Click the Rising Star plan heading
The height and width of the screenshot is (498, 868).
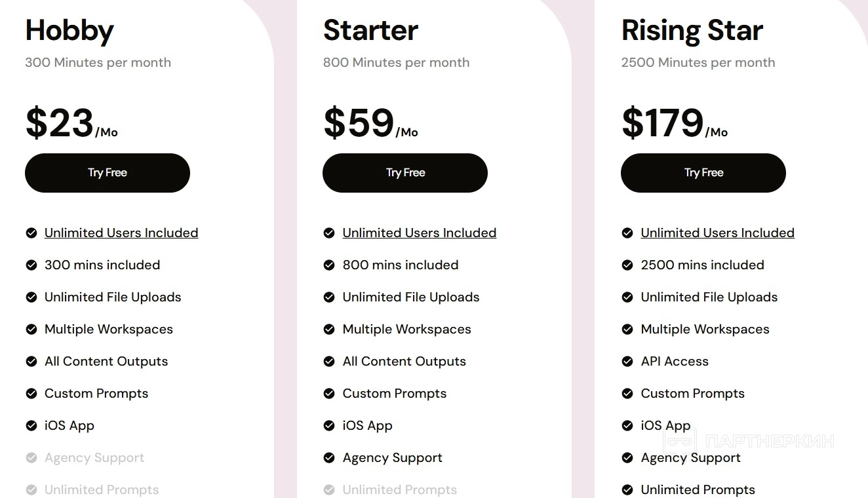[692, 30]
